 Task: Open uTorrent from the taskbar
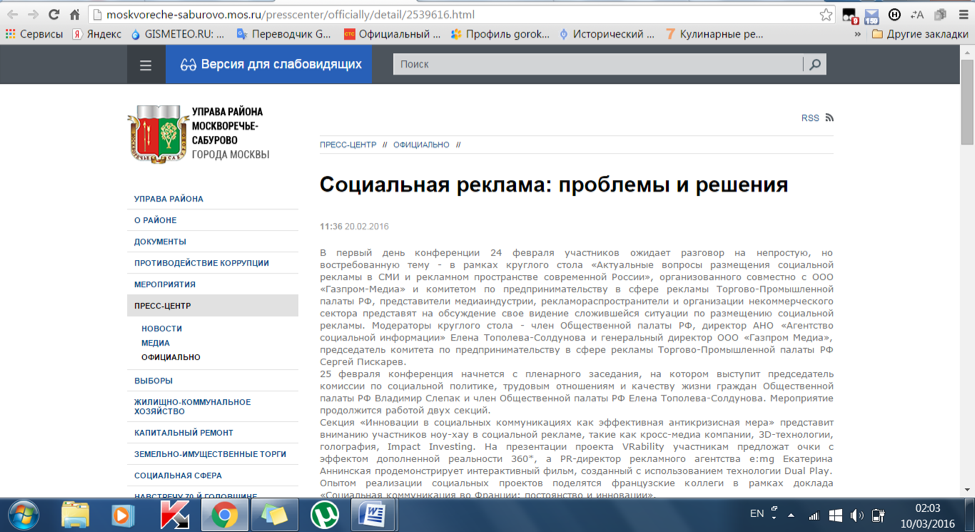[x=324, y=515]
